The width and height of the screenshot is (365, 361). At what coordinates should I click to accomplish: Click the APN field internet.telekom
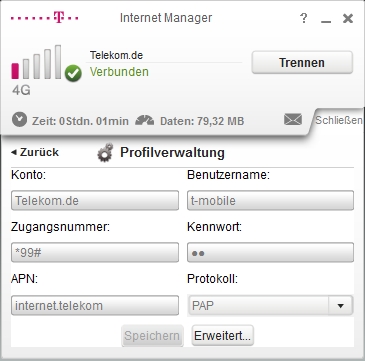coord(95,305)
